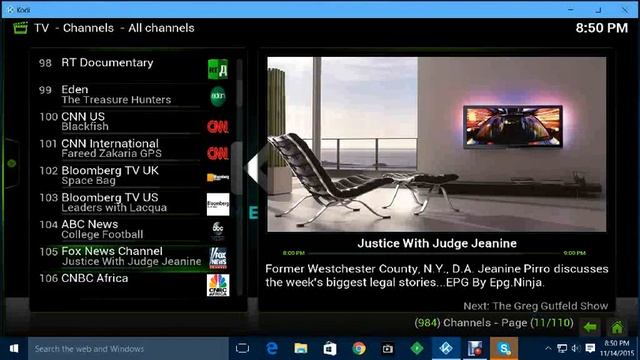Open the Windows Start menu
640x360 pixels.
pos(14,349)
